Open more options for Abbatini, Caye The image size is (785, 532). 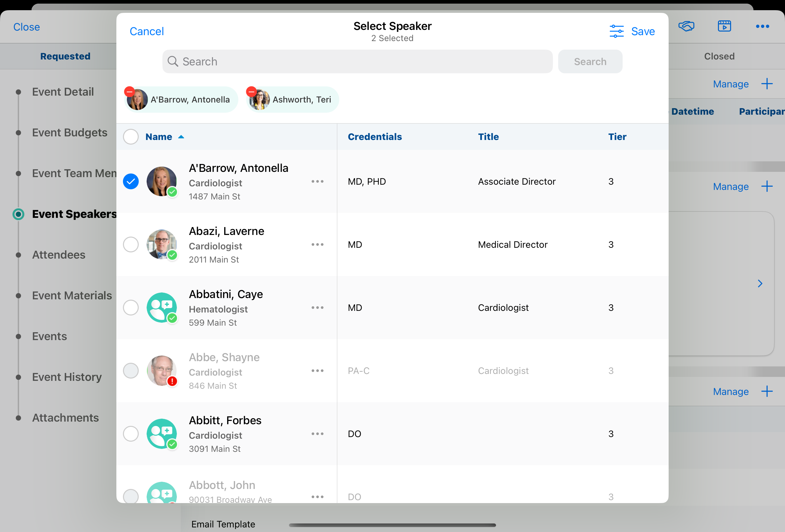[317, 308]
